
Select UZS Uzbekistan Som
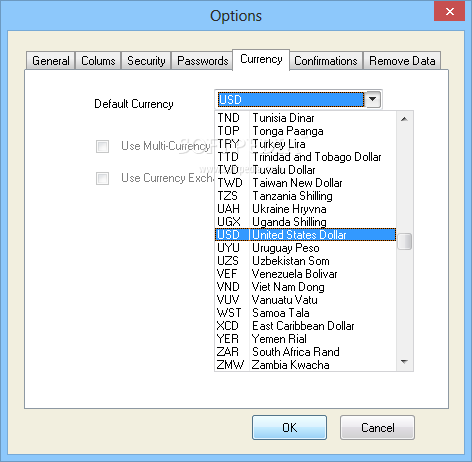point(305,261)
